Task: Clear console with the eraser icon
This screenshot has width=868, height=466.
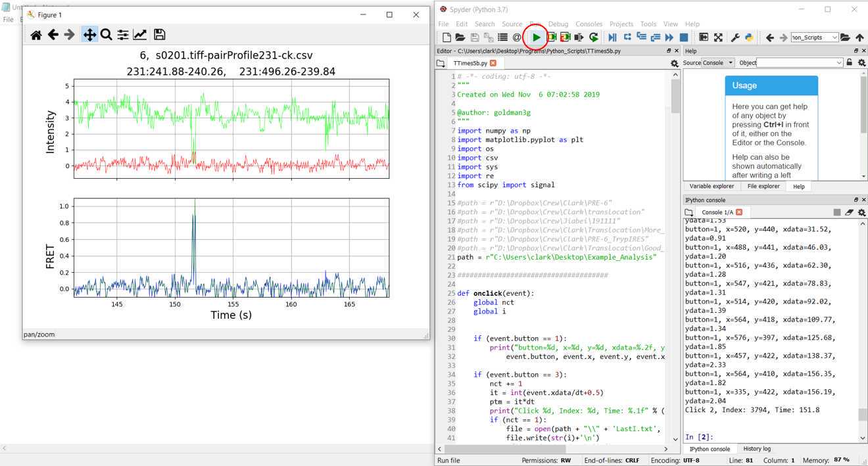Action: [850, 212]
